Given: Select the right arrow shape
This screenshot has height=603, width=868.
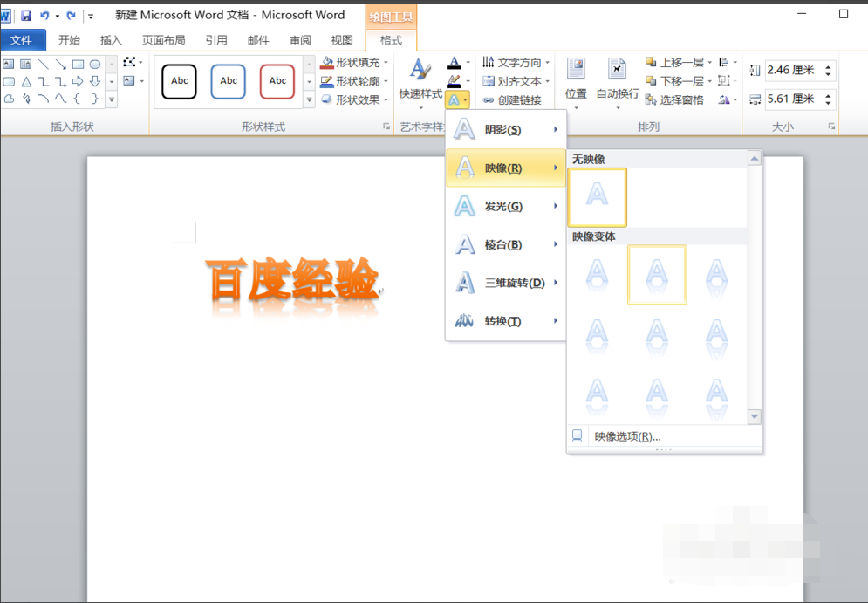Looking at the screenshot, I should pos(78,81).
